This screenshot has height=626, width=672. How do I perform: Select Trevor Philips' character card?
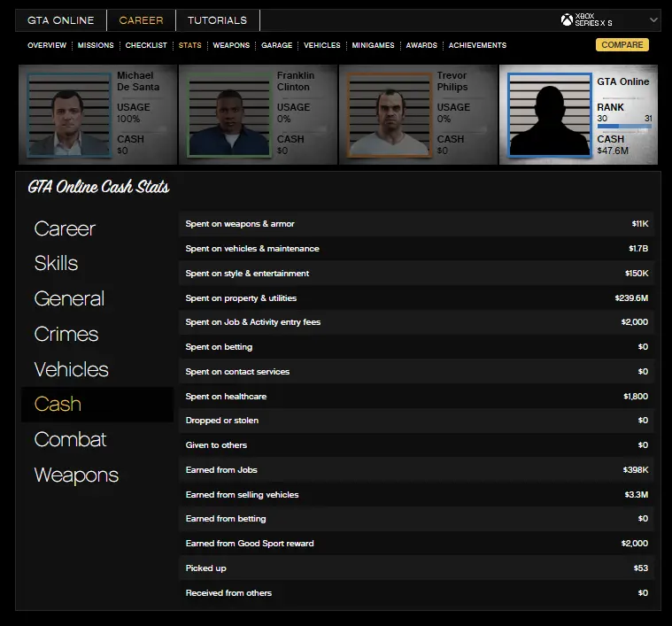tap(418, 114)
